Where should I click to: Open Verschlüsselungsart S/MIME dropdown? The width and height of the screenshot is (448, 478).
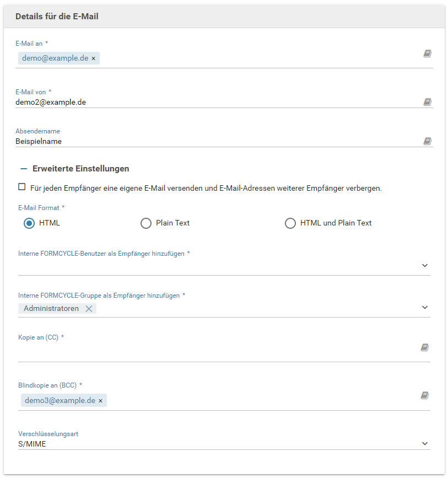[x=424, y=443]
